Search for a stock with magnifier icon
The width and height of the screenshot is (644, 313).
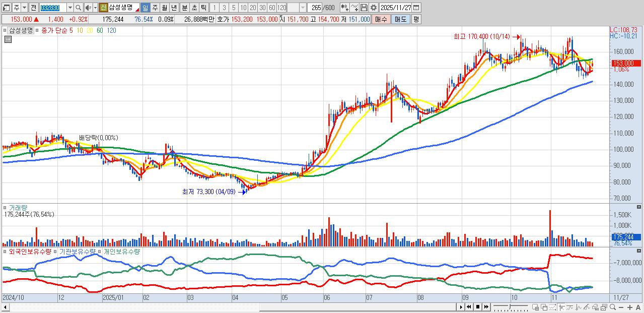tap(79, 8)
